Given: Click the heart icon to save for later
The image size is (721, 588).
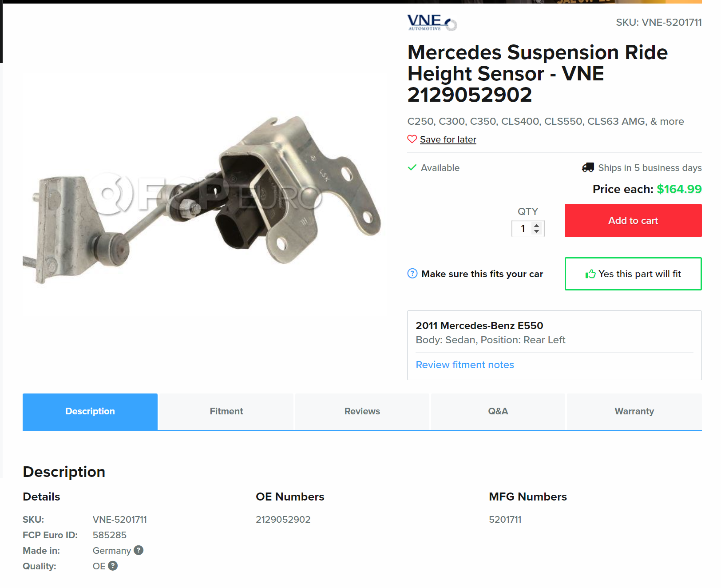Looking at the screenshot, I should coord(412,139).
